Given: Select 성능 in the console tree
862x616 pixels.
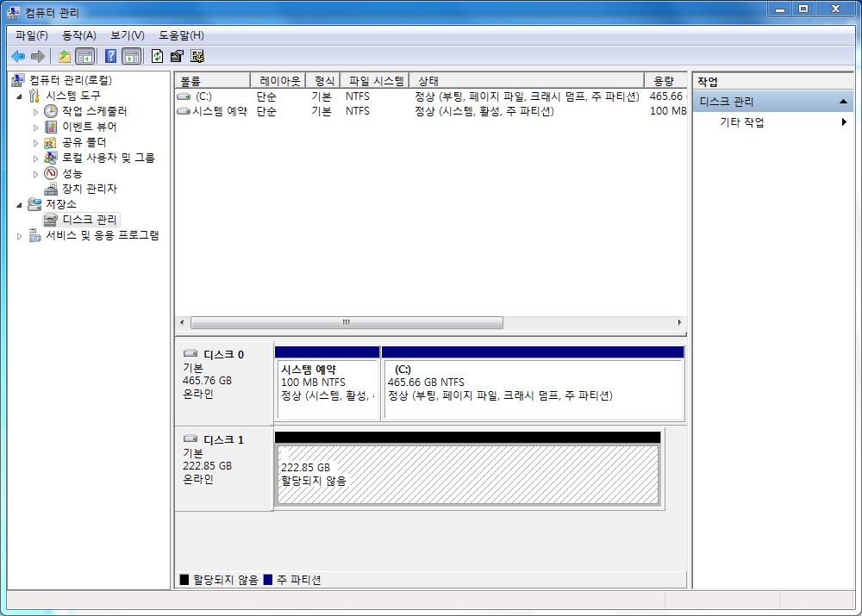Looking at the screenshot, I should click(72, 173).
